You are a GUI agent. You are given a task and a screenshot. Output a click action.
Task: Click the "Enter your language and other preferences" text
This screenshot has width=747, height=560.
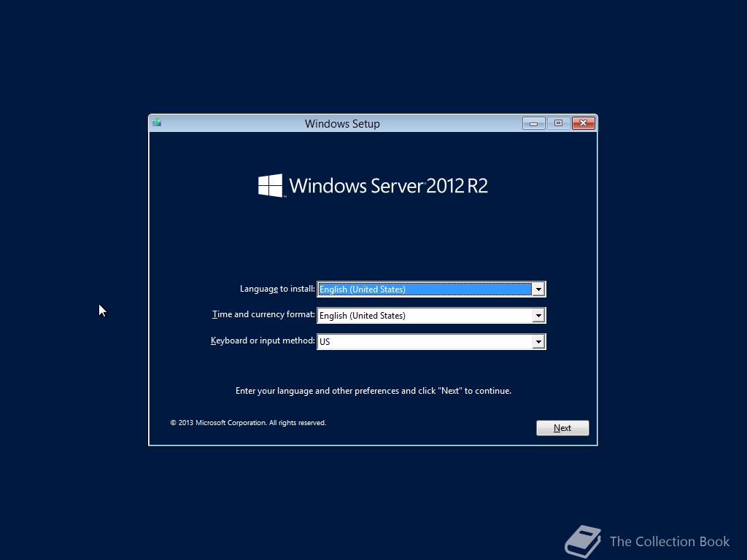[373, 391]
